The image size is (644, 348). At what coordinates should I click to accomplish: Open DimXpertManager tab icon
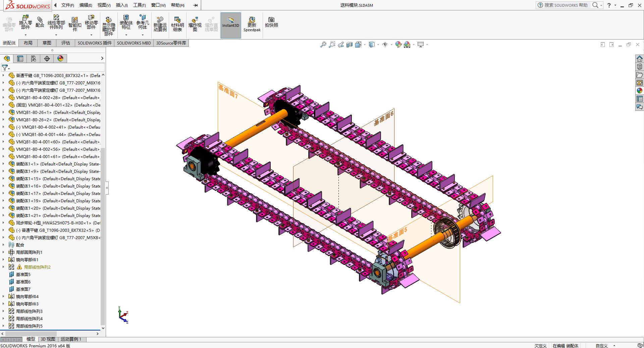coord(47,59)
